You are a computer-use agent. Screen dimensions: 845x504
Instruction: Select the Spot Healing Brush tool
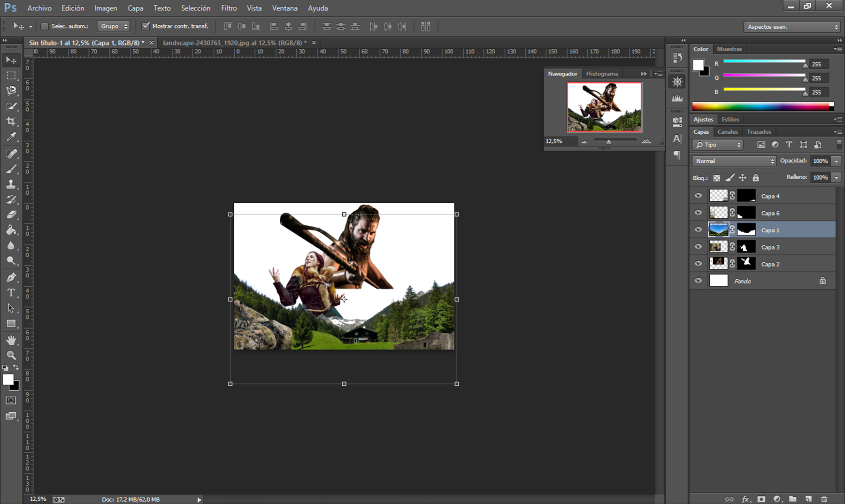coord(11,153)
